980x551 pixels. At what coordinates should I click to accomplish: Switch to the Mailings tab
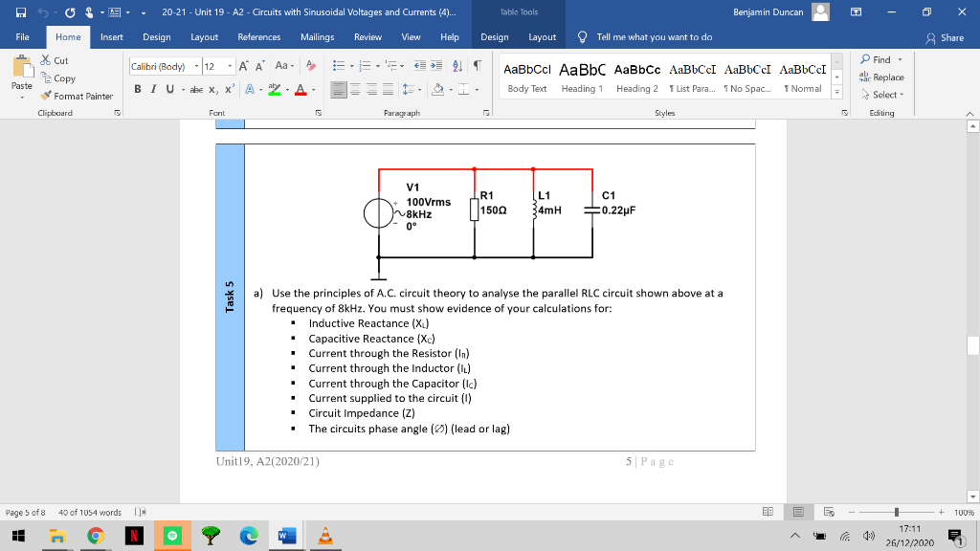pos(317,37)
